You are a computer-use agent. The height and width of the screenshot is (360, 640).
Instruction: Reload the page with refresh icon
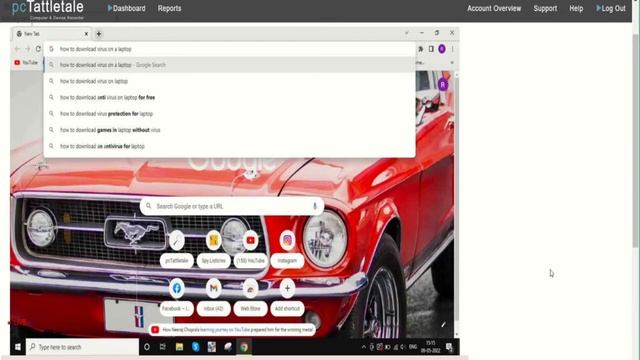click(38, 49)
